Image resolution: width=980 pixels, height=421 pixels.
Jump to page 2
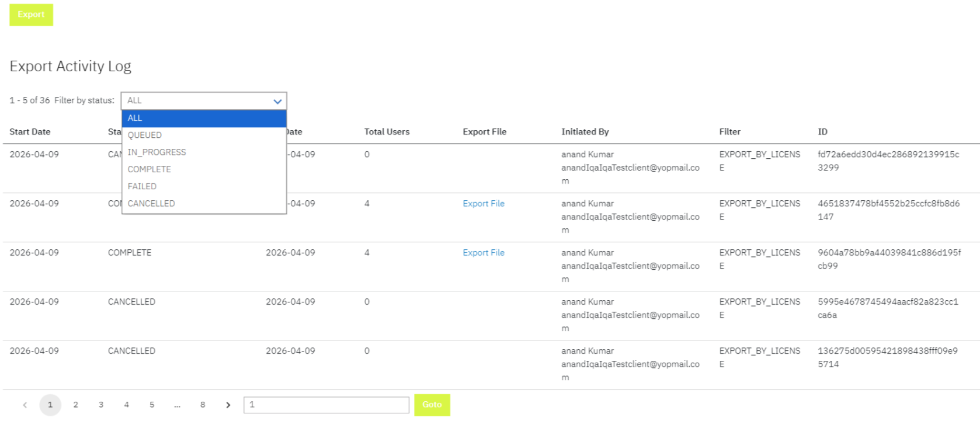pos(75,405)
